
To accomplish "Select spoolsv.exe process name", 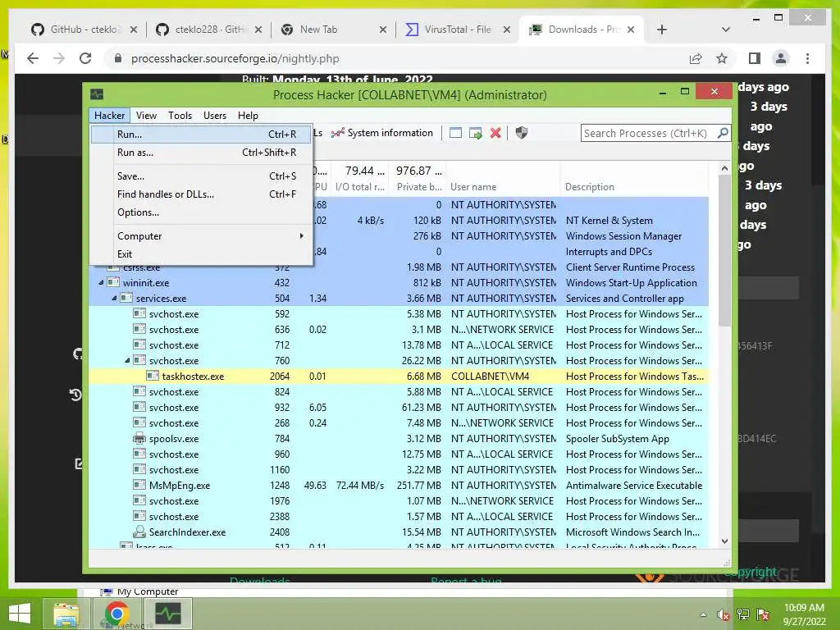I will pyautogui.click(x=174, y=439).
